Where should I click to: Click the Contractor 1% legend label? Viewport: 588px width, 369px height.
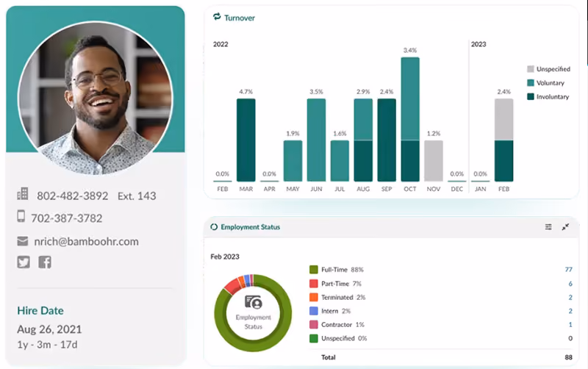point(343,325)
